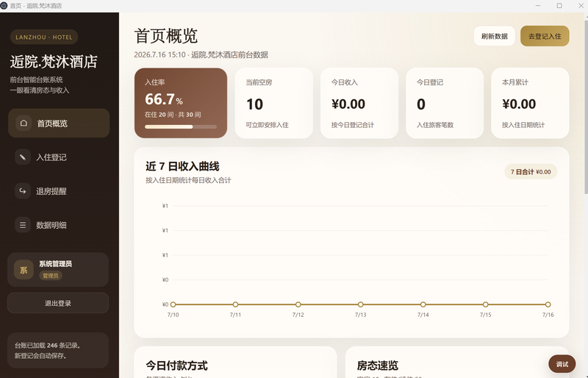
Task: Click the 今日收入 card
Action: coord(359,103)
